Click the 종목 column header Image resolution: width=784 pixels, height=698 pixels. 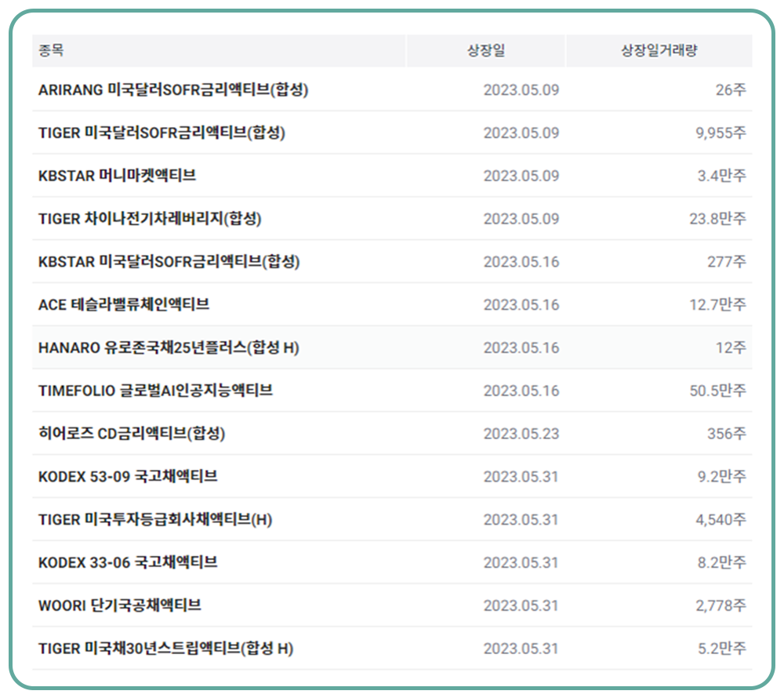[52, 51]
